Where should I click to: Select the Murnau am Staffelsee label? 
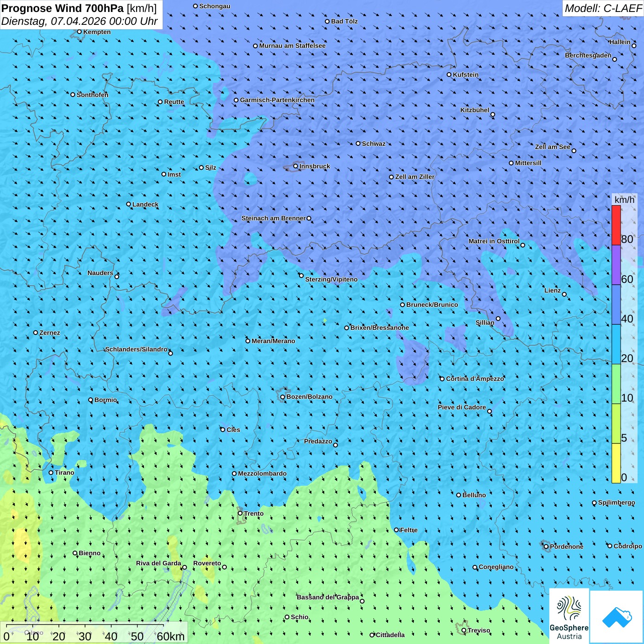pyautogui.click(x=292, y=46)
